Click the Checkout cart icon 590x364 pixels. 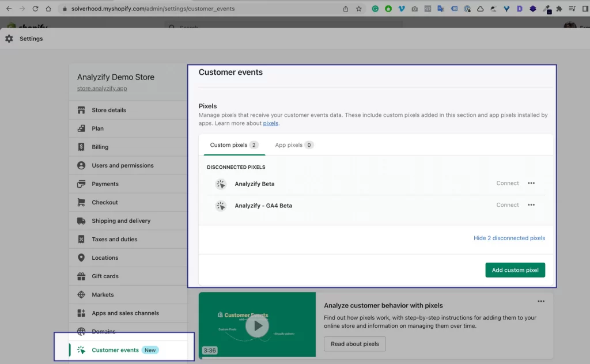click(81, 202)
